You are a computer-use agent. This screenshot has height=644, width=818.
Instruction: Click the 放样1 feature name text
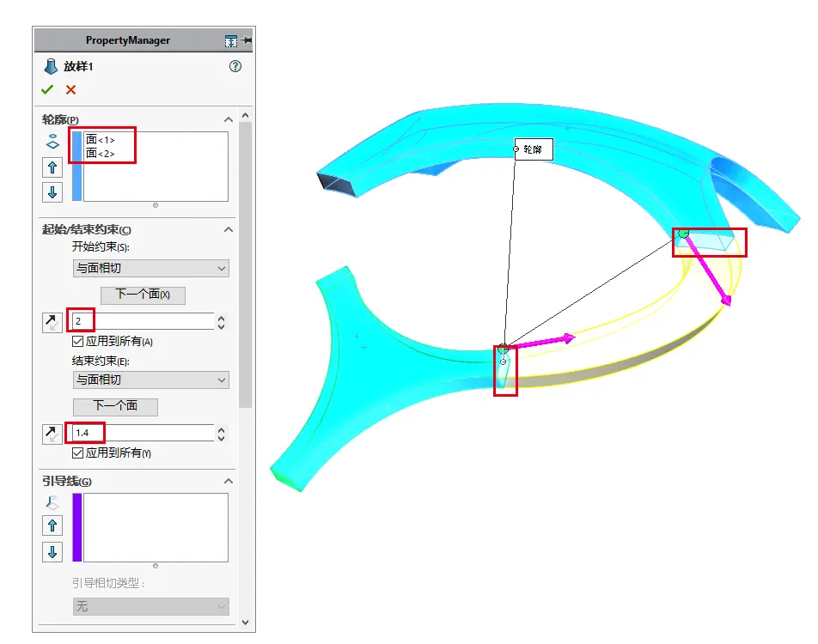point(78,67)
